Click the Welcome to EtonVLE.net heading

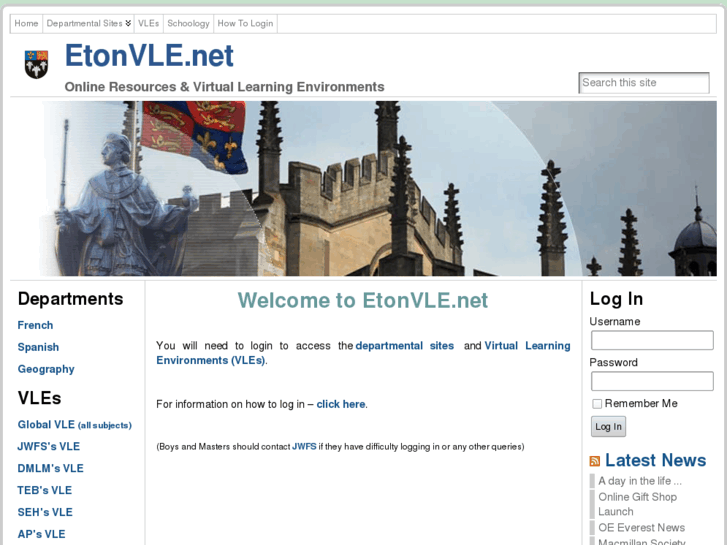pyautogui.click(x=363, y=301)
